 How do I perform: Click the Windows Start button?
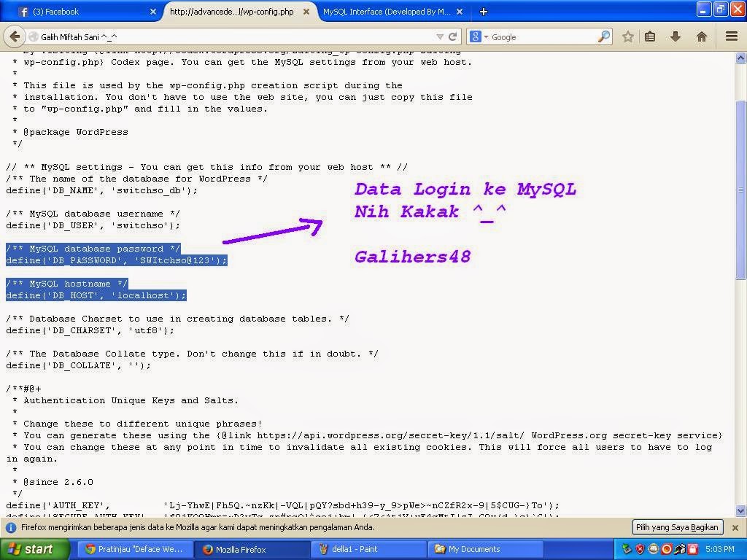point(33,549)
